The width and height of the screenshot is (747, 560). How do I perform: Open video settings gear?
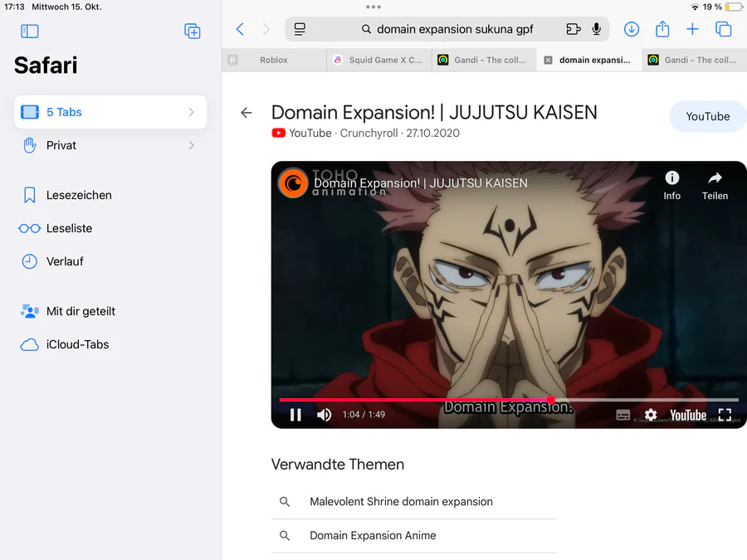click(650, 415)
